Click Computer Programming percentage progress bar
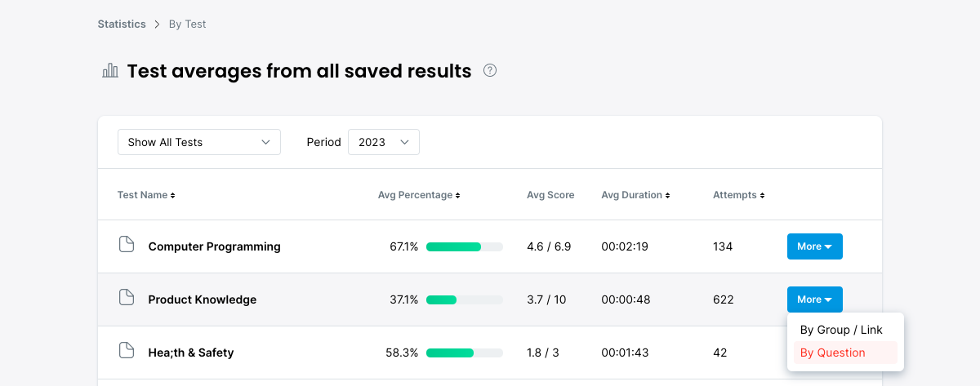This screenshot has width=980, height=386. 464,246
